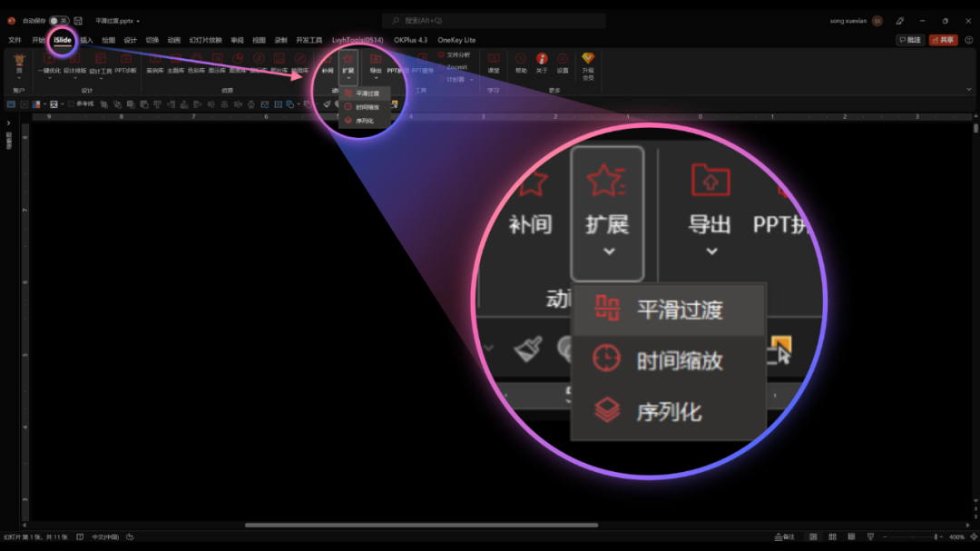Click the 幻灯片 第1张 slide counter
Viewport: 980px width, 551px height.
tap(35, 536)
